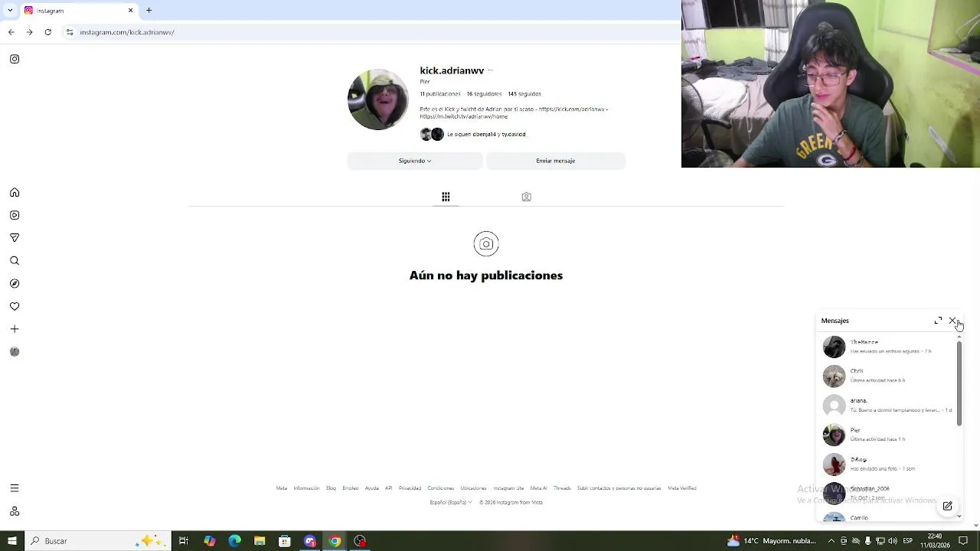Reload the page in browser
The image size is (980, 551).
(x=48, y=32)
